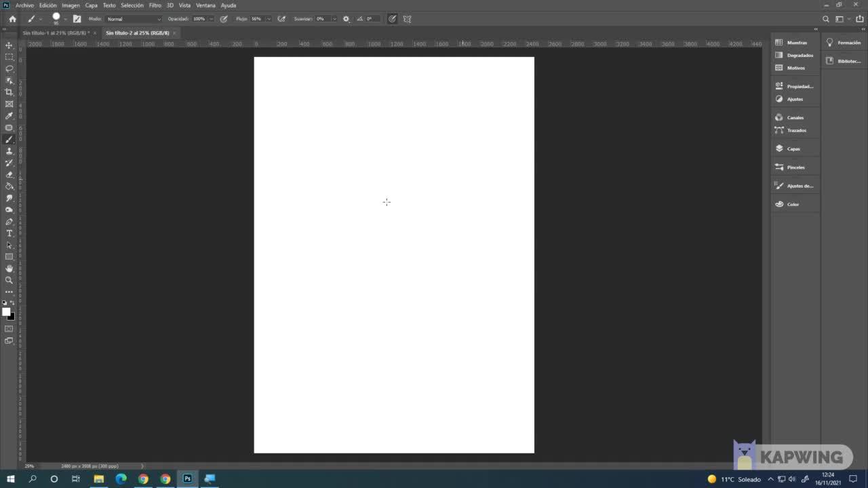
Task: Open the Edición menu
Action: tap(48, 5)
